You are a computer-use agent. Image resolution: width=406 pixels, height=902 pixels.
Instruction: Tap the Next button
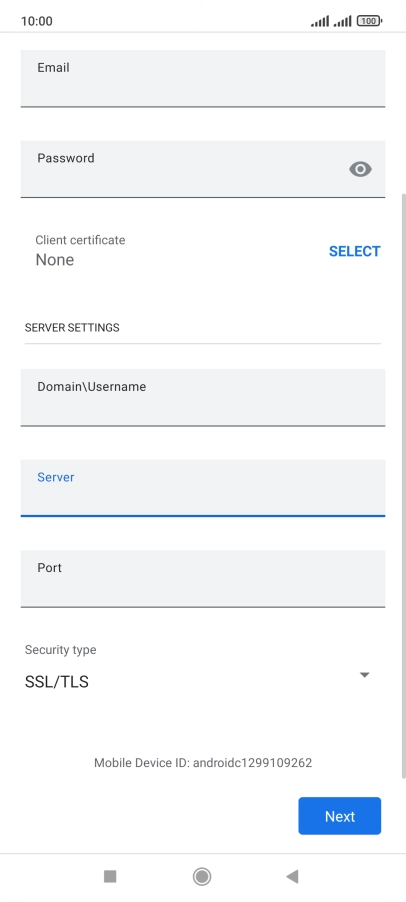(339, 816)
